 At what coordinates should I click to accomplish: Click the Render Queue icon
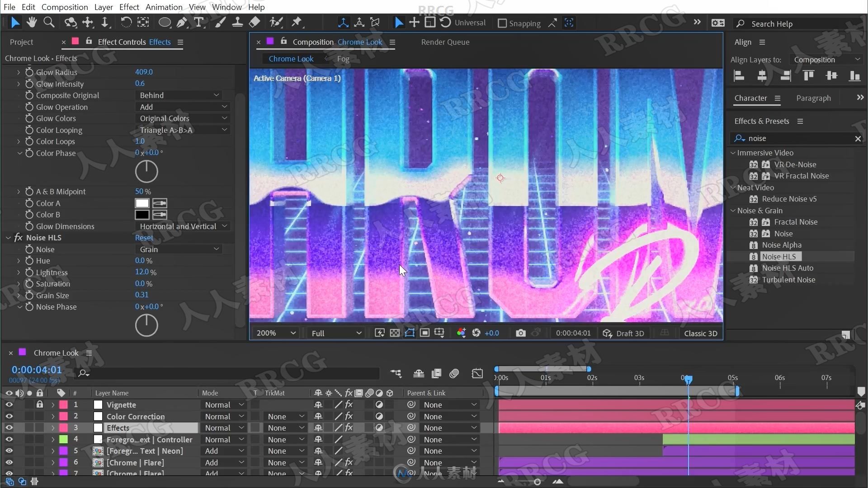pyautogui.click(x=445, y=41)
